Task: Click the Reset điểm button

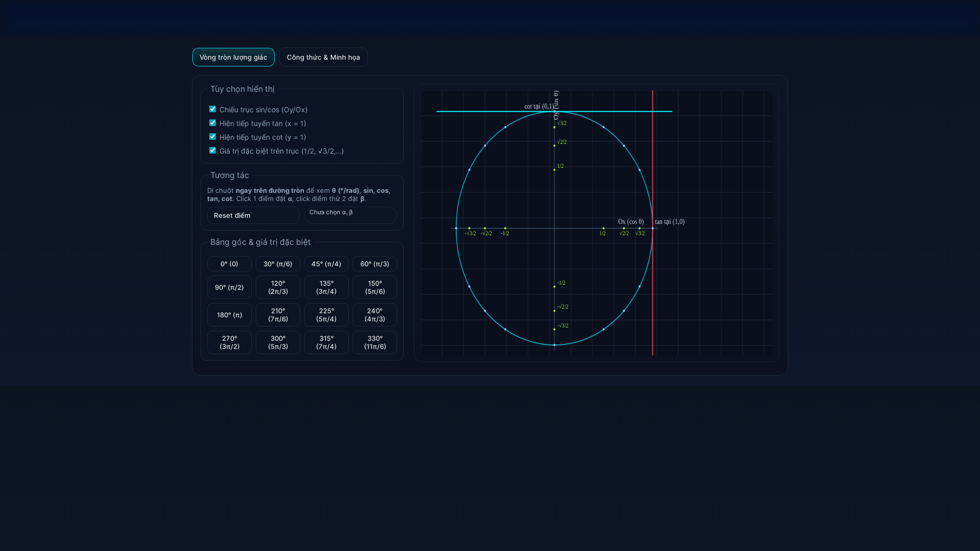Action: pos(253,215)
